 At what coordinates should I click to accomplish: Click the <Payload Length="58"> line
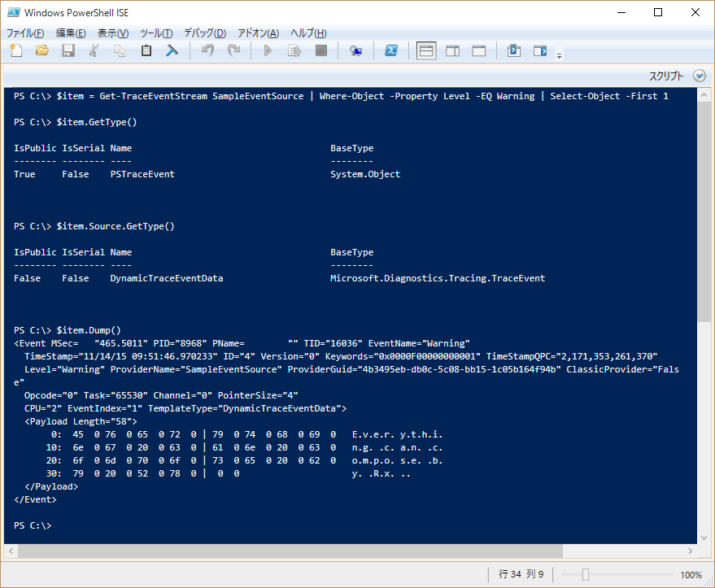81,421
